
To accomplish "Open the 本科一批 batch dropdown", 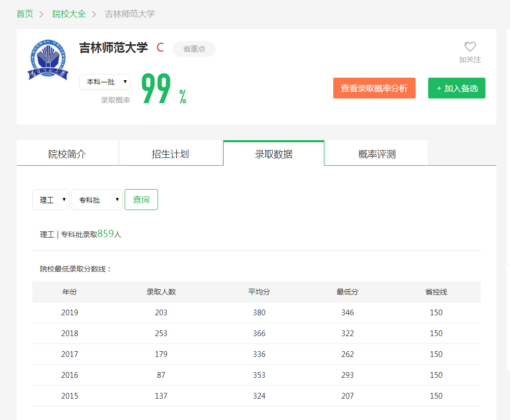I will [105, 82].
